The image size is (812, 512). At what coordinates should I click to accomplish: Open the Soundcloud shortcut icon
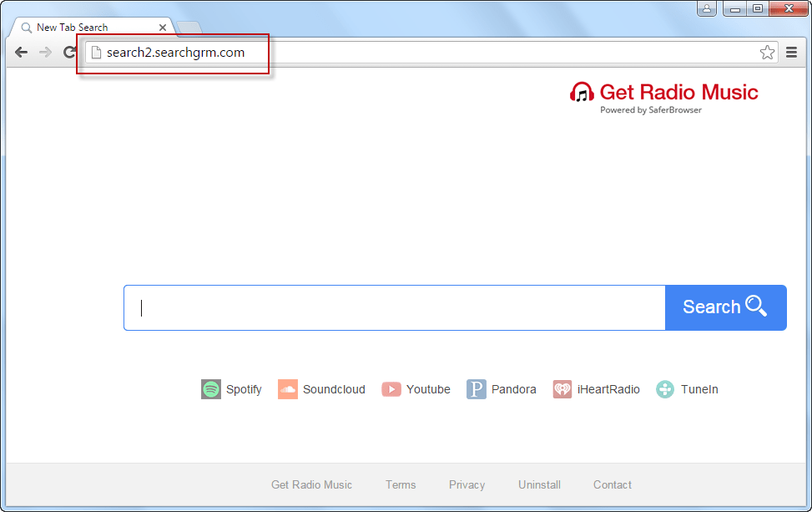(x=287, y=389)
